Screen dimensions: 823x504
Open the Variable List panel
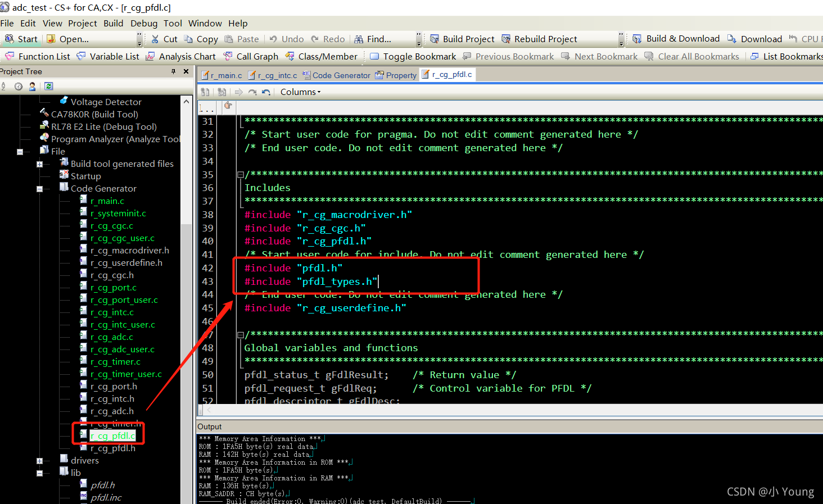tap(108, 56)
